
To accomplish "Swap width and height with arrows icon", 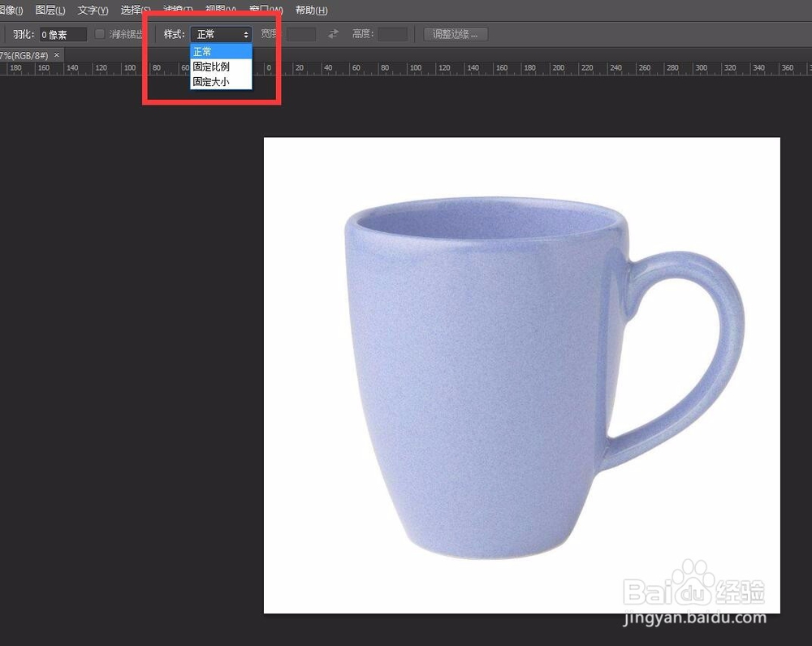I will point(333,34).
